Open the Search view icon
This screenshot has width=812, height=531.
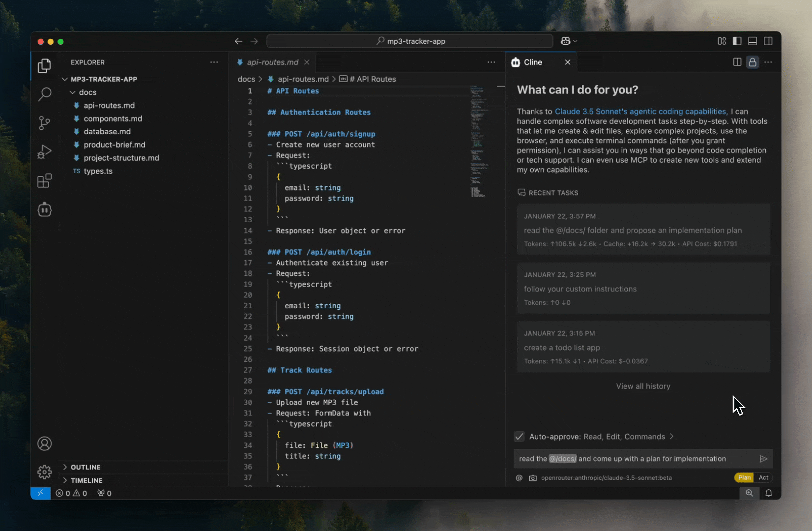click(44, 94)
